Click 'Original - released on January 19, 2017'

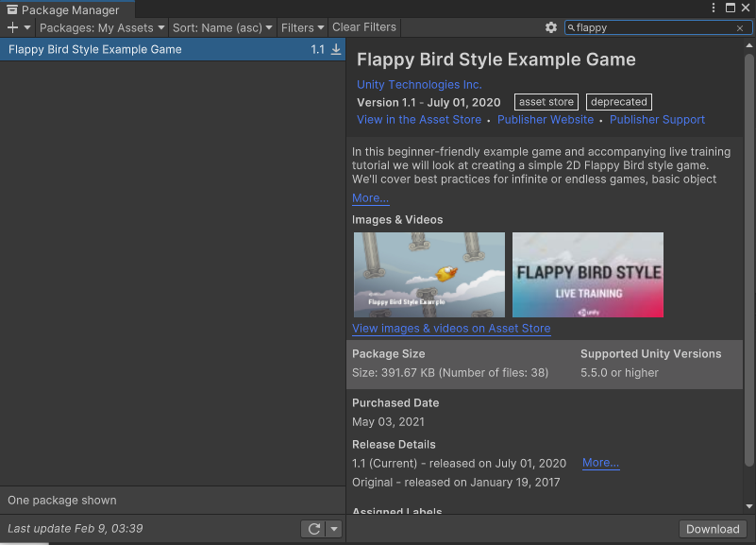pos(456,483)
